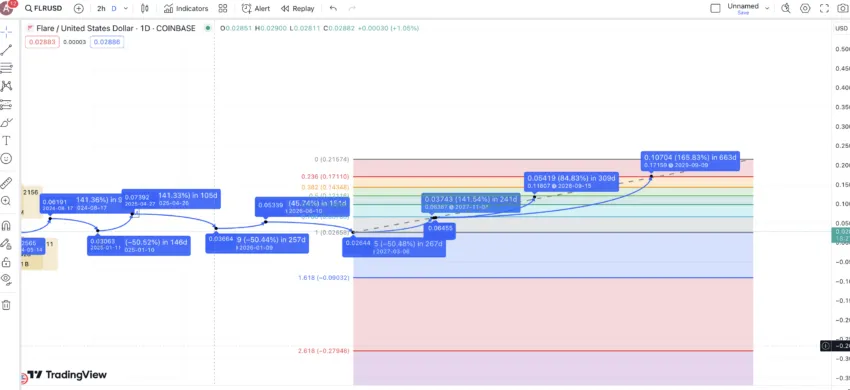Image resolution: width=850 pixels, height=390 pixels.
Task: Create an Alert
Action: pos(256,9)
